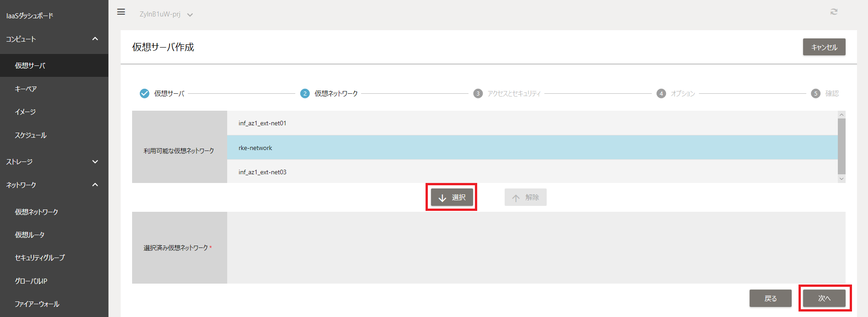
Task: Collapse the ネットワーク sidebar section
Action: point(95,185)
